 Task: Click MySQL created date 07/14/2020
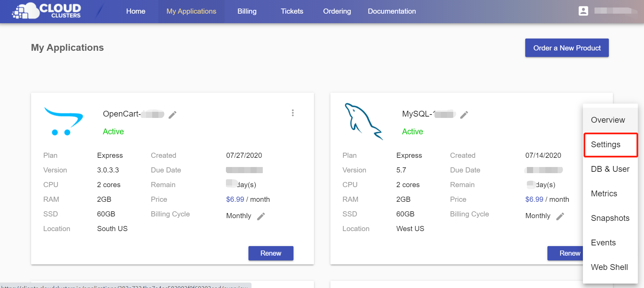click(543, 155)
